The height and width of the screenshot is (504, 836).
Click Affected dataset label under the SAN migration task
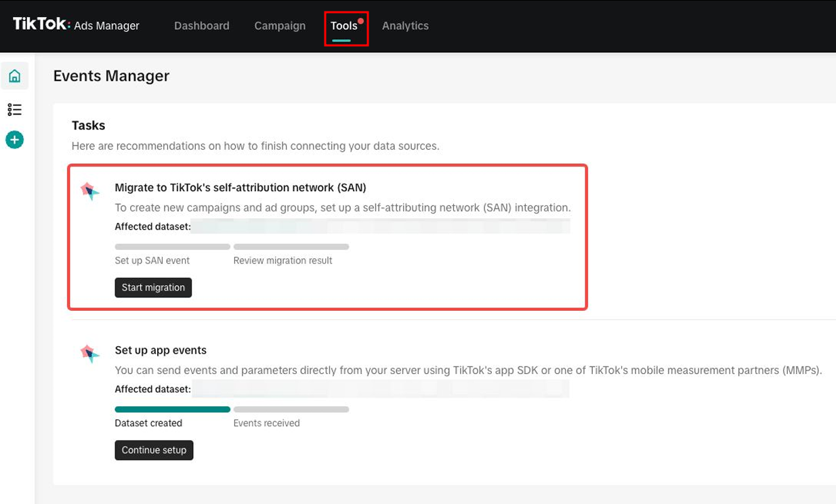(152, 226)
